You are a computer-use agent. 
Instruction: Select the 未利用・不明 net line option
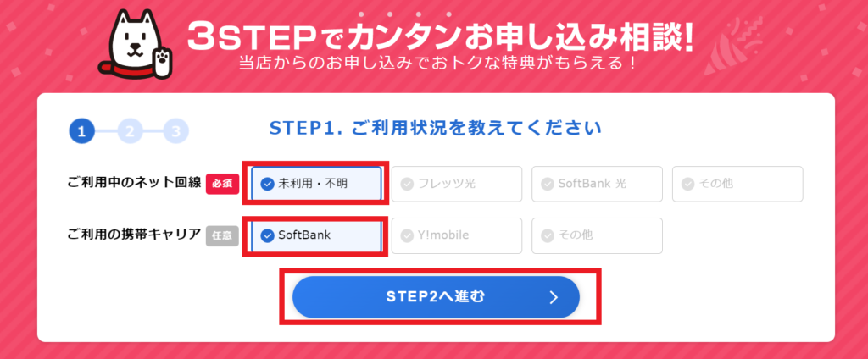tap(316, 184)
